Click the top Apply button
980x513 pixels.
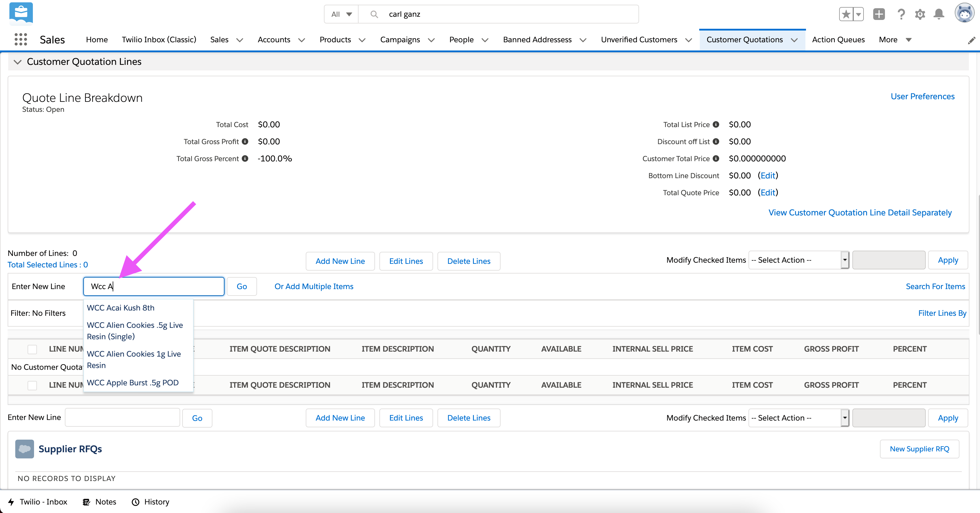click(x=948, y=260)
